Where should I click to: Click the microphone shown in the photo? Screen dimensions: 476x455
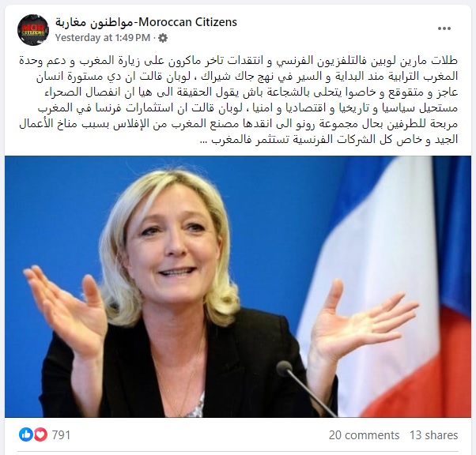click(x=307, y=389)
